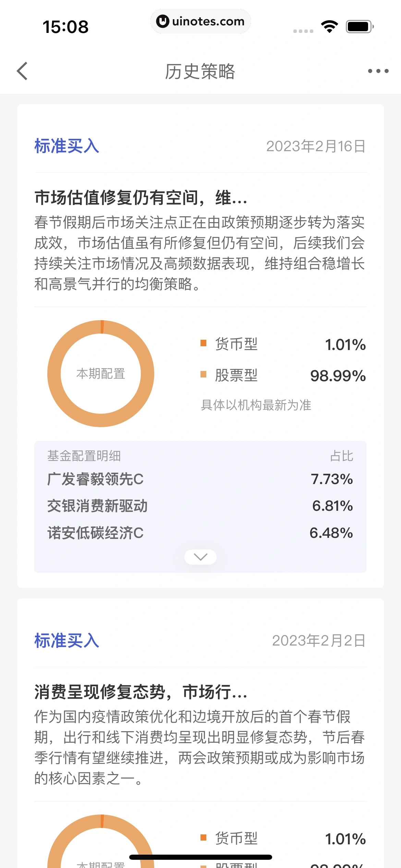This screenshot has height=868, width=401.
Task: Open the 标准买入 strategy dated 2023年2月16日
Action: click(x=67, y=146)
